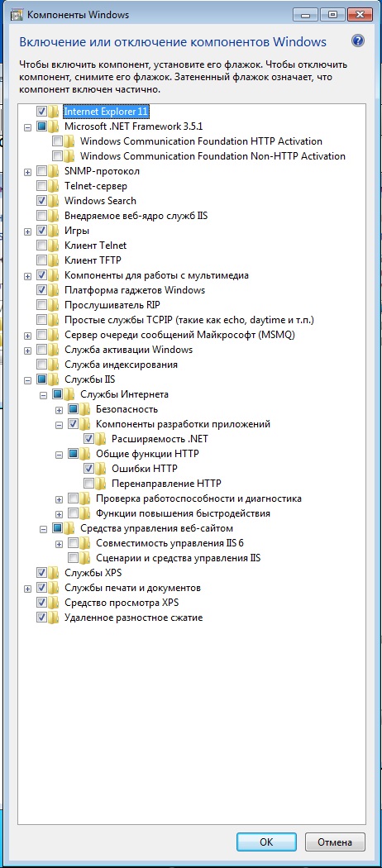The image size is (382, 868).
Task: Click the folder icon beside Удаленное разностное сжатие
Action: [x=54, y=618]
